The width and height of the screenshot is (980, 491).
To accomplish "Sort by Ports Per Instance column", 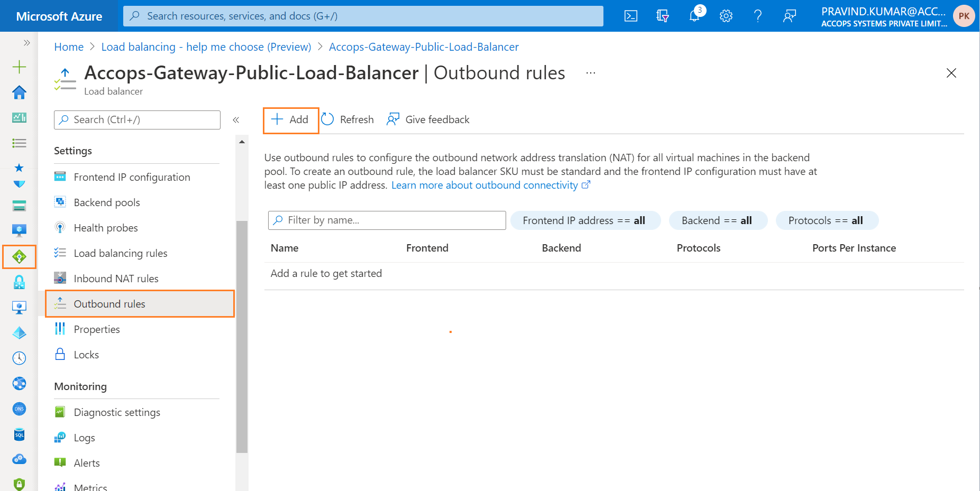I will coord(854,248).
